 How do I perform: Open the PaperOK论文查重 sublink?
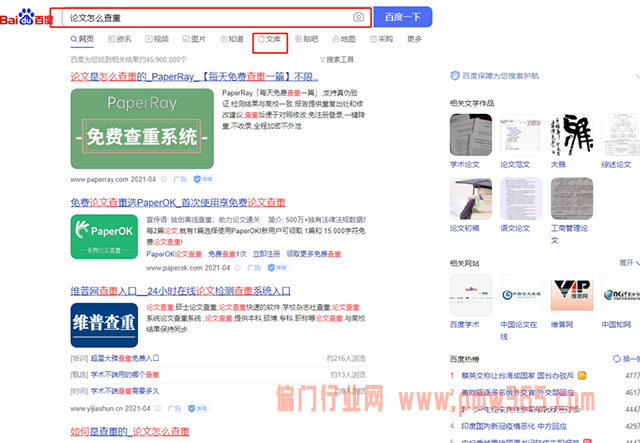click(x=174, y=254)
